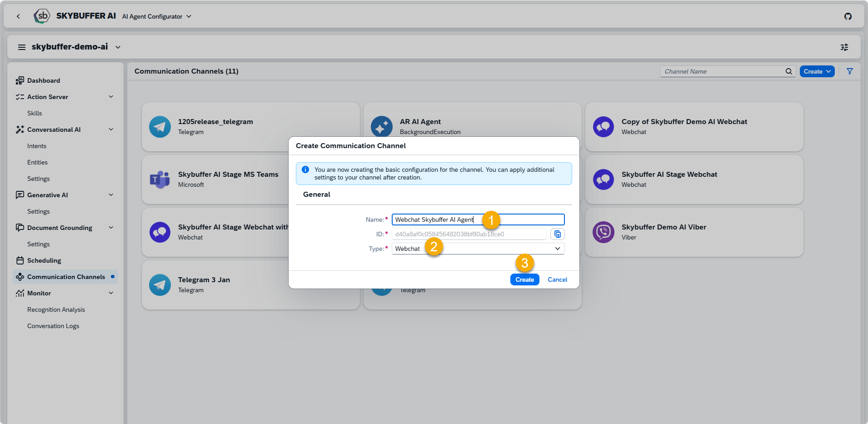Click the search magnifier in Channel Name
This screenshot has height=424, width=868.
coord(789,71)
